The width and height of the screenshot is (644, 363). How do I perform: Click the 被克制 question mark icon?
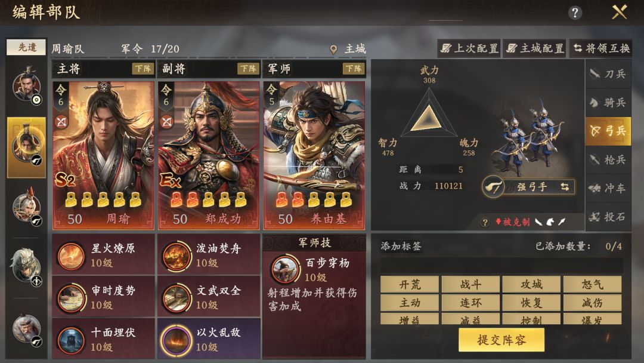point(485,223)
